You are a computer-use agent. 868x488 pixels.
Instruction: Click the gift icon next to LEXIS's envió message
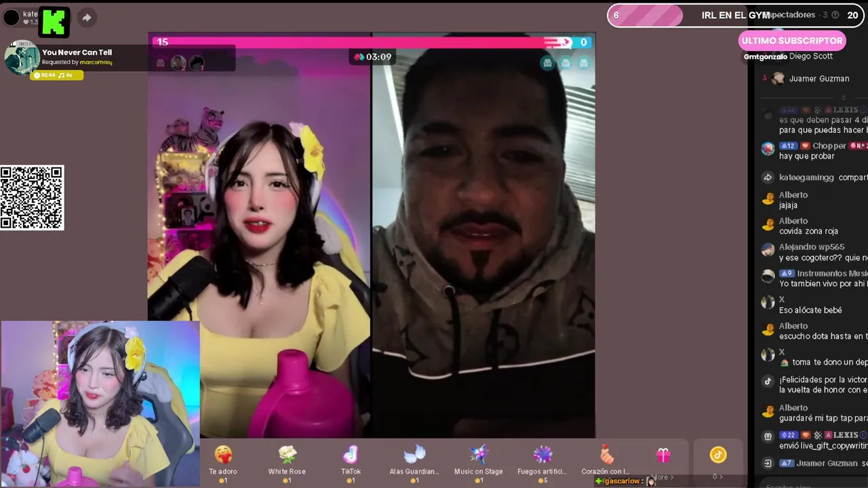pos(768,437)
